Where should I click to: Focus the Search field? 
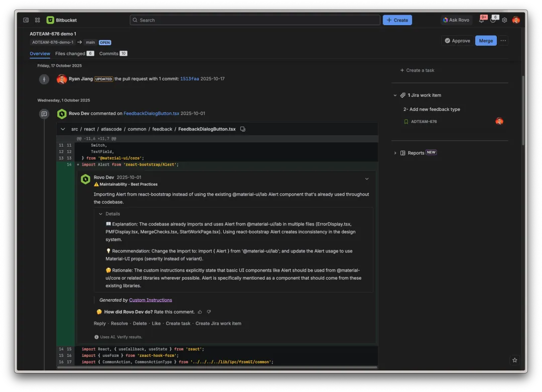pos(255,20)
